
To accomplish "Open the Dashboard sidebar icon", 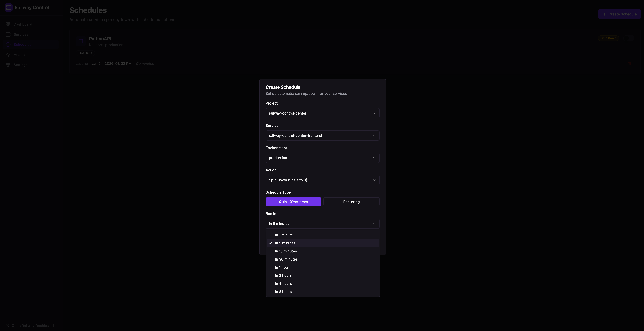I will click(8, 24).
